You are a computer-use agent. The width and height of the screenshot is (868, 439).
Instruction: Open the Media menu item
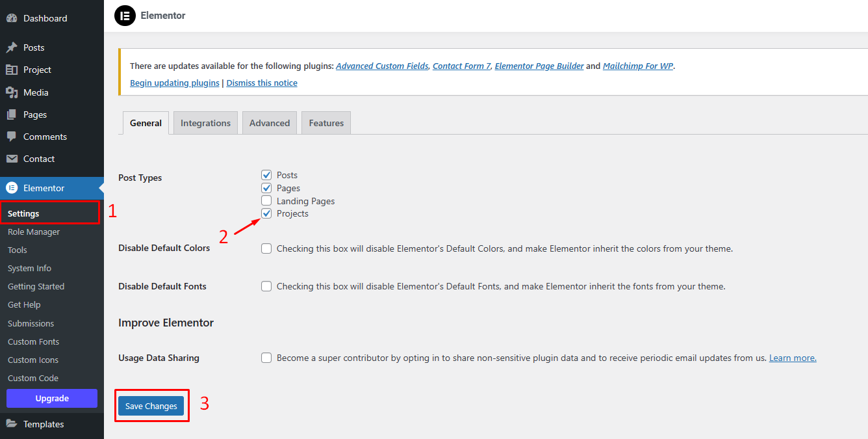coord(52,92)
